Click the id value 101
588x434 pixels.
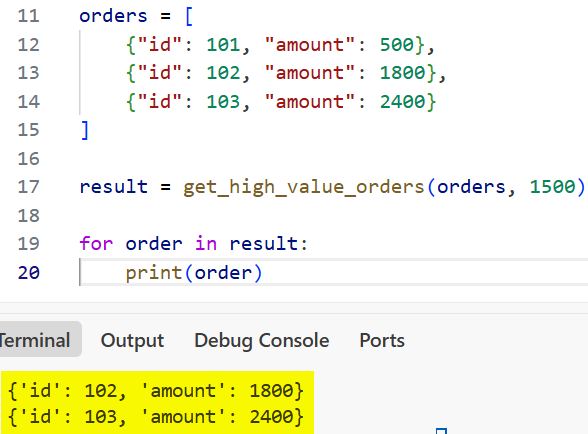click(x=224, y=45)
